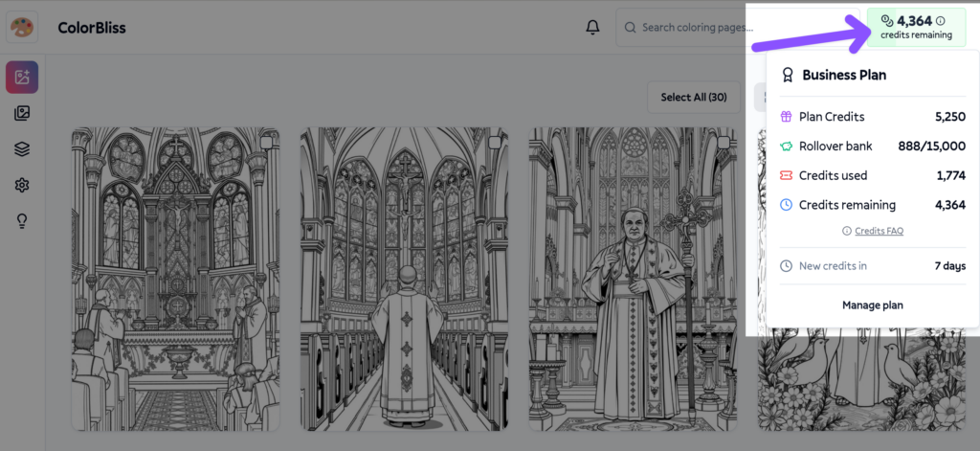Click the coins icon in credits badge
980x451 pixels.
tap(887, 21)
